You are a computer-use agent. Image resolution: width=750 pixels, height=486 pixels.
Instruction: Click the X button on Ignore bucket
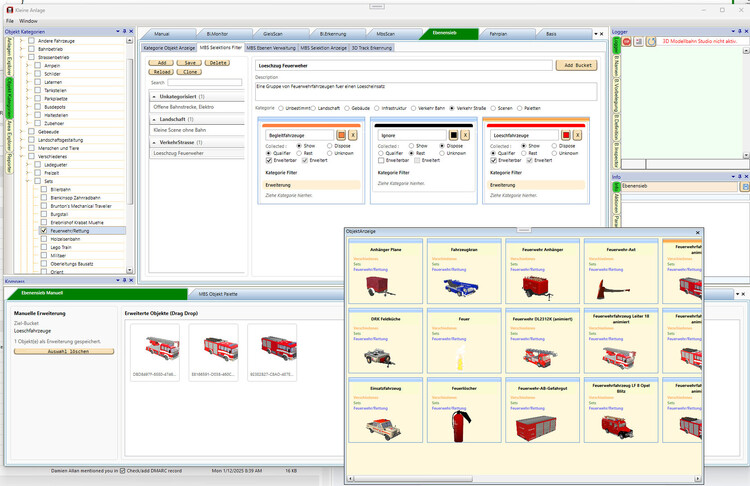tap(465, 134)
